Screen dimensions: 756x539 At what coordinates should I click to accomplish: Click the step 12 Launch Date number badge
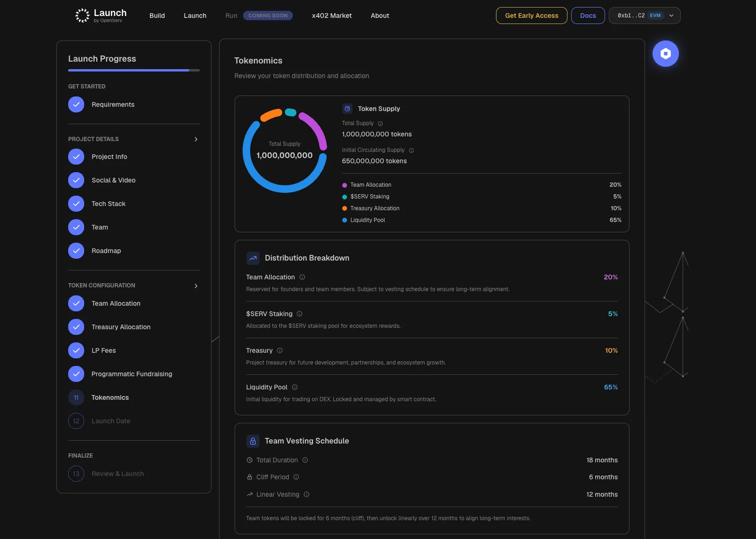click(76, 421)
